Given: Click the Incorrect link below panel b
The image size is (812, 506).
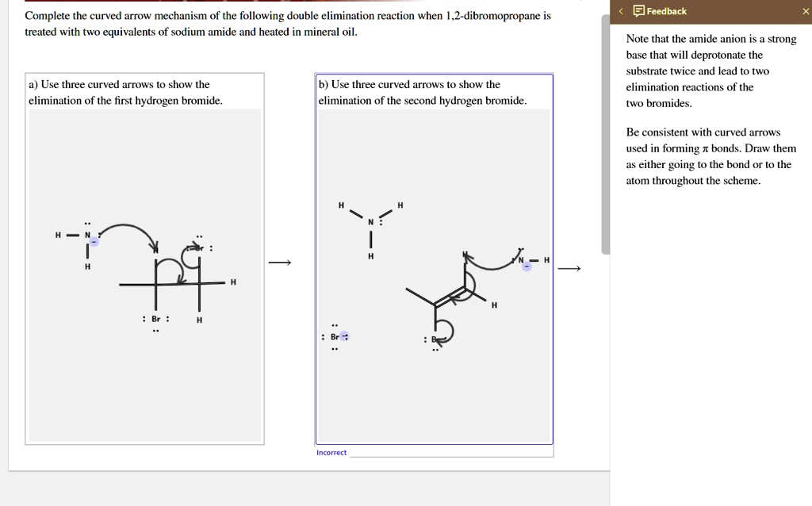Looking at the screenshot, I should [331, 452].
